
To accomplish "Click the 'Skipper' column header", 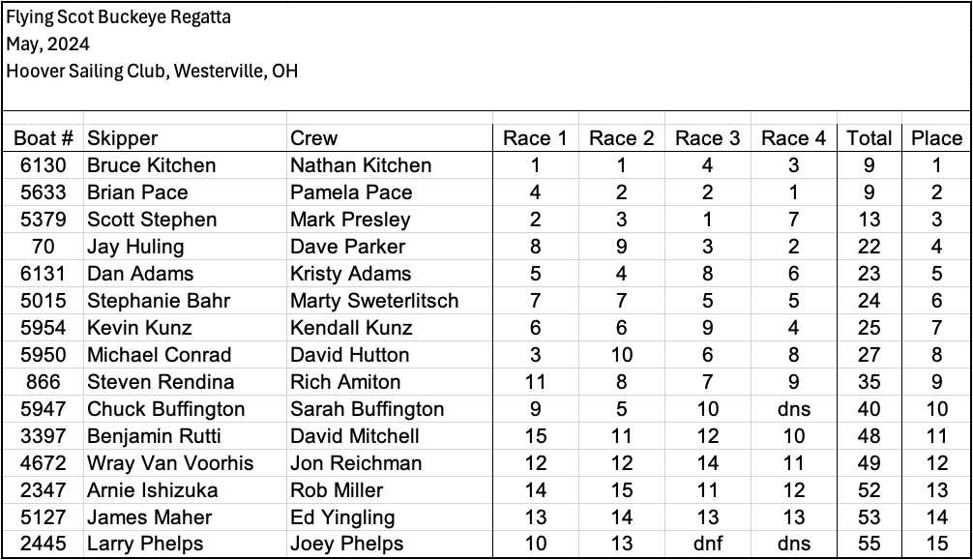I will 122,138.
